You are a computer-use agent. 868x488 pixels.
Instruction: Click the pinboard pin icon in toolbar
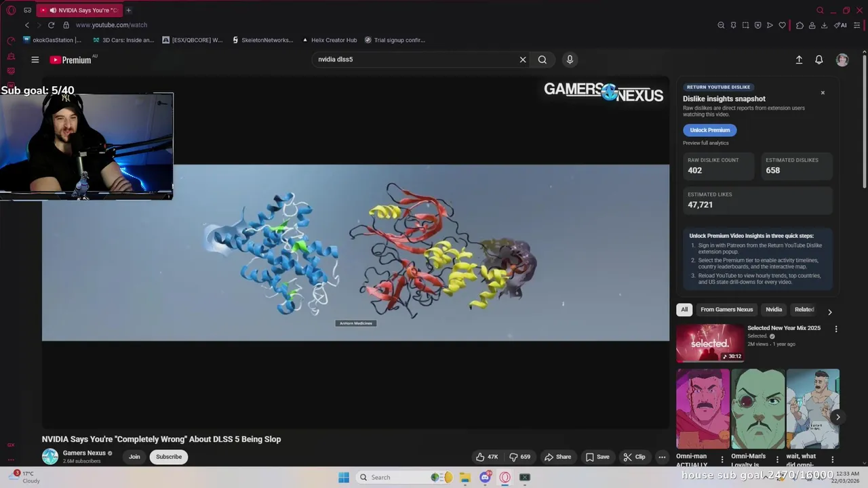click(x=733, y=25)
